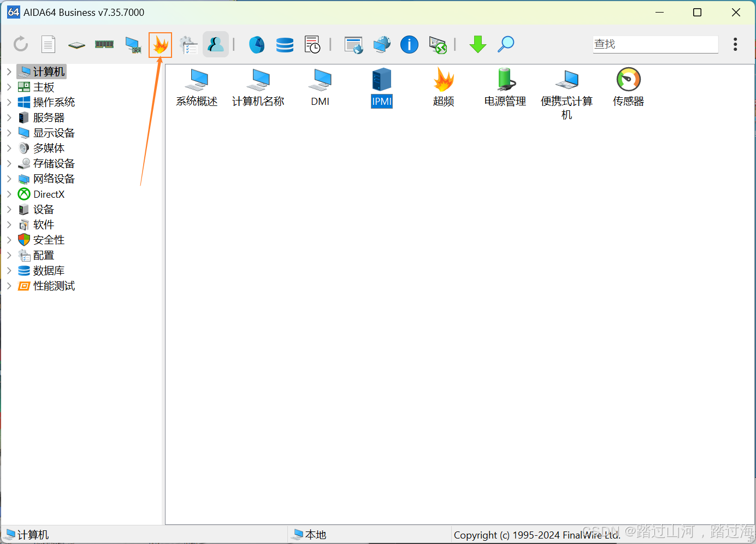Viewport: 756px width, 544px height.
Task: Select 配置 in the left tree
Action: pyautogui.click(x=36, y=255)
